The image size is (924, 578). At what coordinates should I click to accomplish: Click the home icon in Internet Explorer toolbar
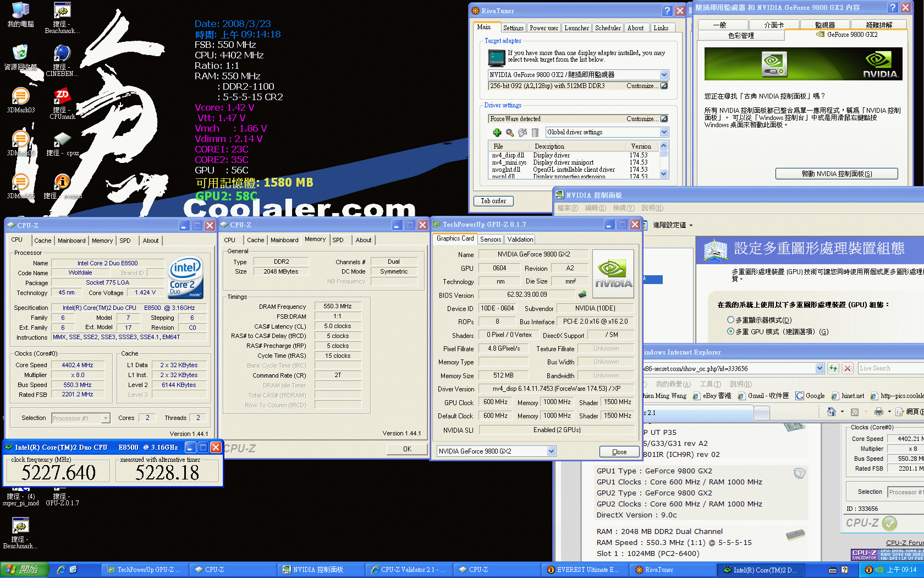click(831, 412)
